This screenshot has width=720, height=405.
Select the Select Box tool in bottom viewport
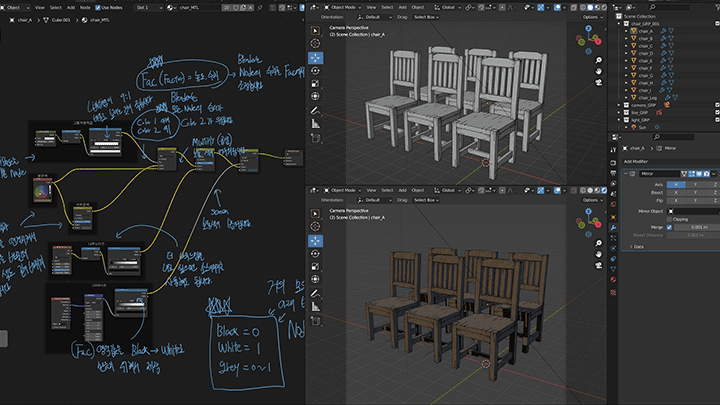click(x=315, y=214)
